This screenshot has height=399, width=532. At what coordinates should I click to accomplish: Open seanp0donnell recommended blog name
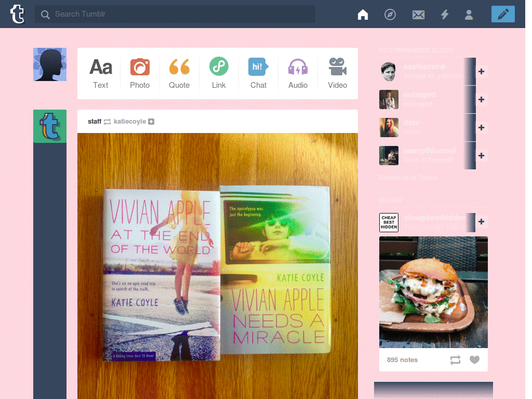click(430, 151)
